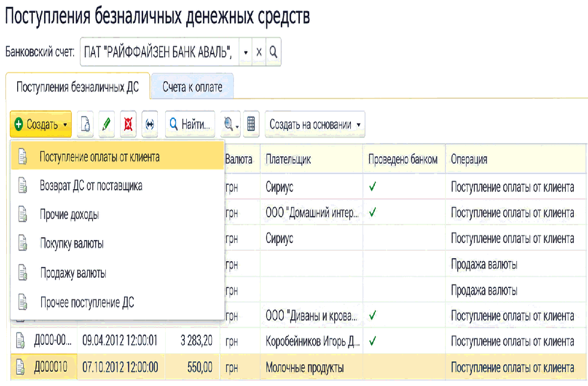Click the Валюта column header
The width and height of the screenshot is (588, 386).
239,159
